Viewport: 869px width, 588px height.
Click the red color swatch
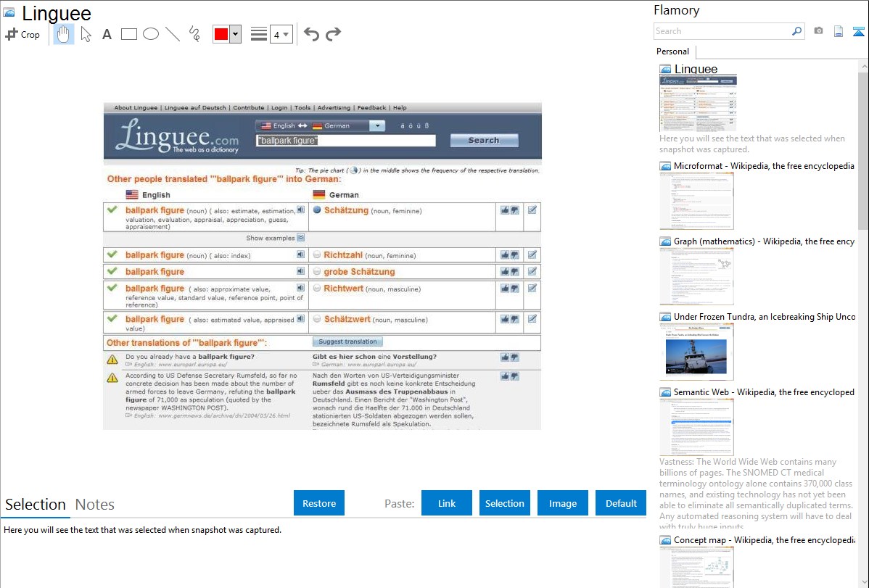(x=221, y=34)
